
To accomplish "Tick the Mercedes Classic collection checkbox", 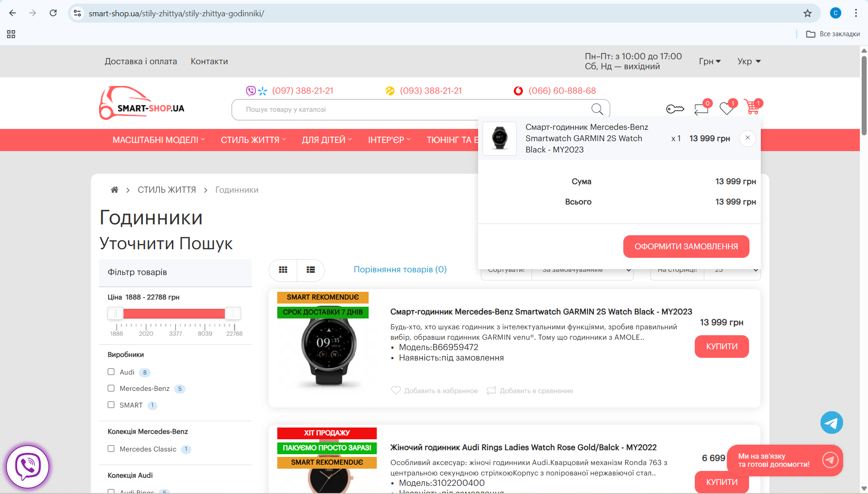I will (x=111, y=449).
